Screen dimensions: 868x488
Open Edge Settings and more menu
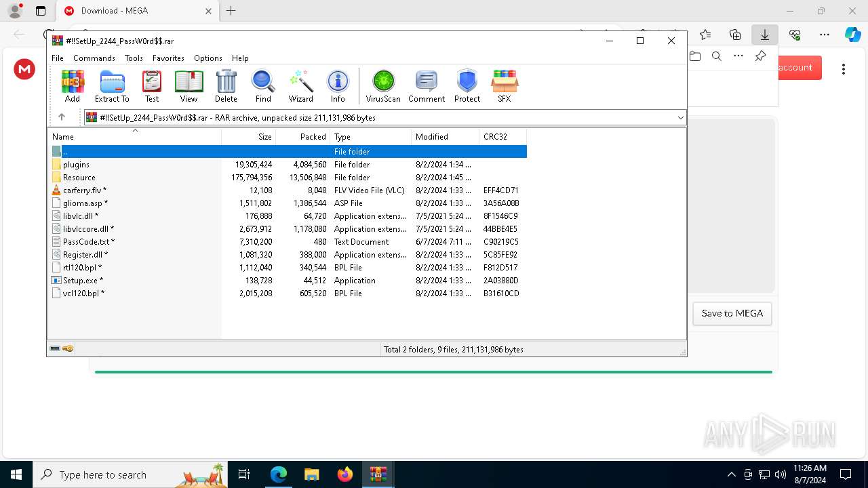[825, 35]
